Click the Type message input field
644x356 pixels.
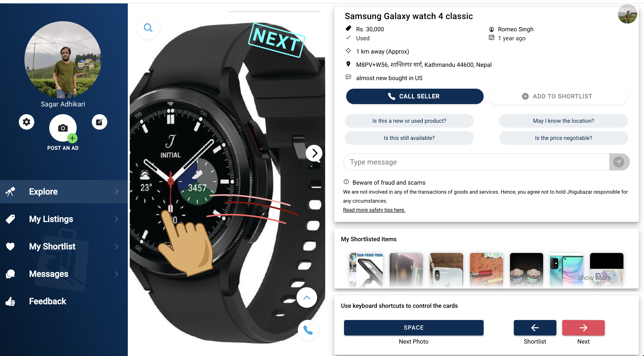click(477, 162)
